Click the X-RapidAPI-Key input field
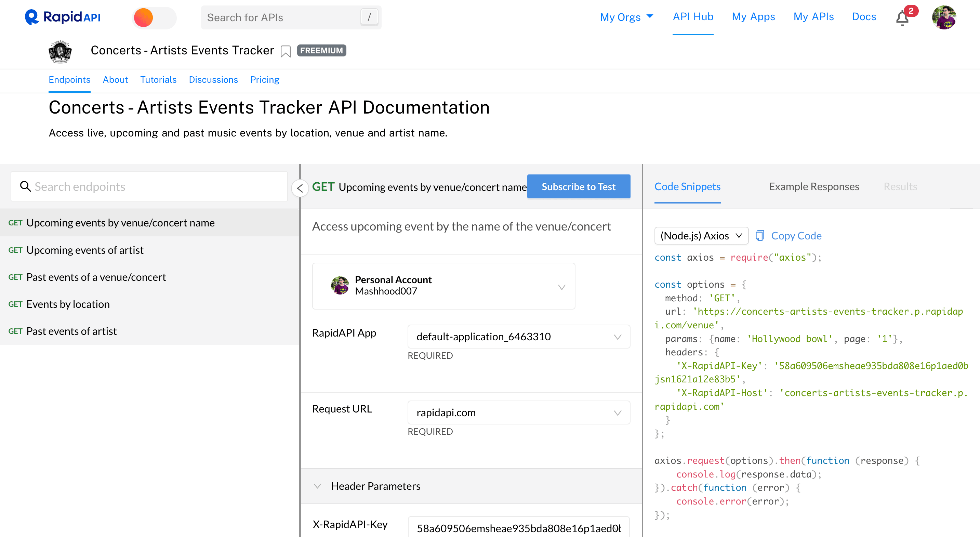The image size is (980, 537). point(518,527)
